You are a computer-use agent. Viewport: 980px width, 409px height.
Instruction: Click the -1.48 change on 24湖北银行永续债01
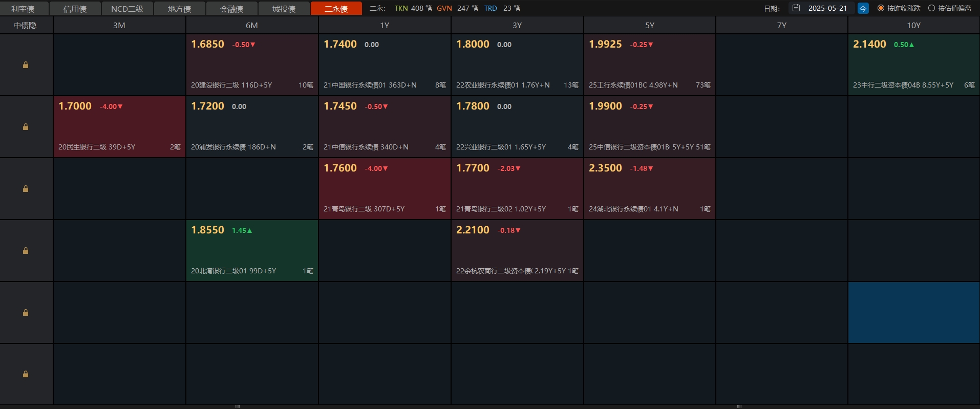642,168
